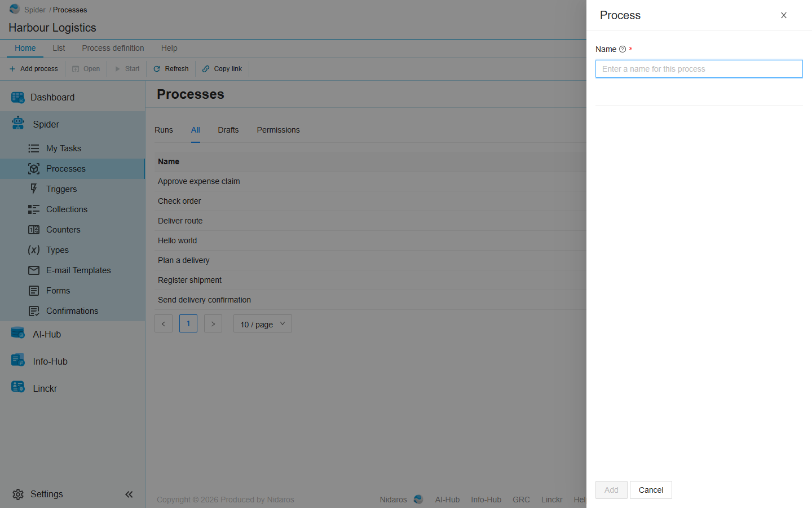This screenshot has width=812, height=508.
Task: Click GRC link in footer
Action: tap(521, 500)
